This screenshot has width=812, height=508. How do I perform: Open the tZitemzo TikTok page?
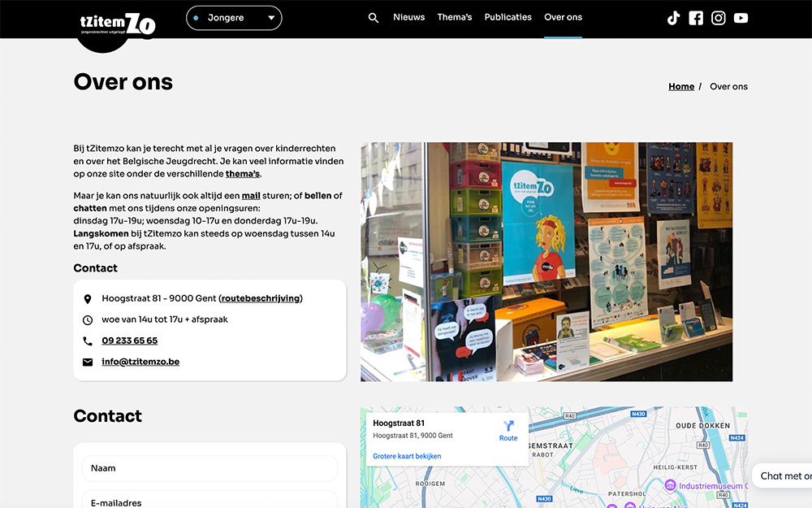tap(673, 18)
